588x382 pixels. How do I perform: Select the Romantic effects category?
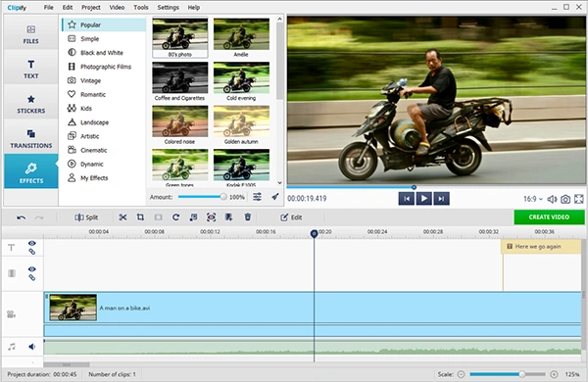click(x=104, y=94)
